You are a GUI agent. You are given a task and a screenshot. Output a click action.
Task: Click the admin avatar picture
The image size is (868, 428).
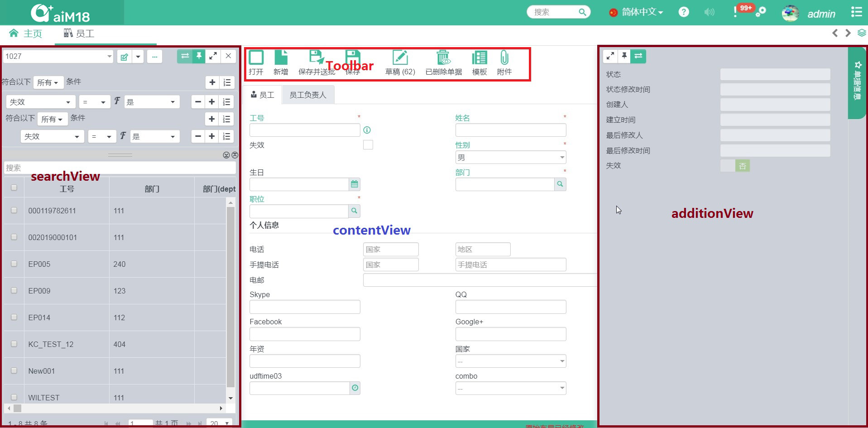[791, 13]
